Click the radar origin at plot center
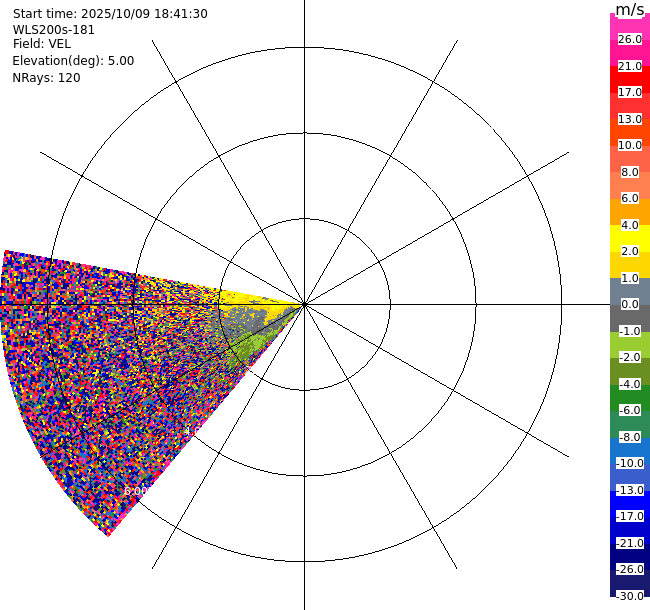Image resolution: width=650 pixels, height=610 pixels. click(x=304, y=305)
